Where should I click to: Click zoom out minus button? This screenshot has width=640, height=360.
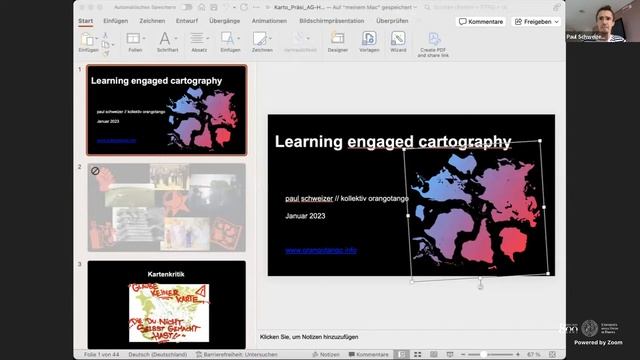tap(463, 355)
